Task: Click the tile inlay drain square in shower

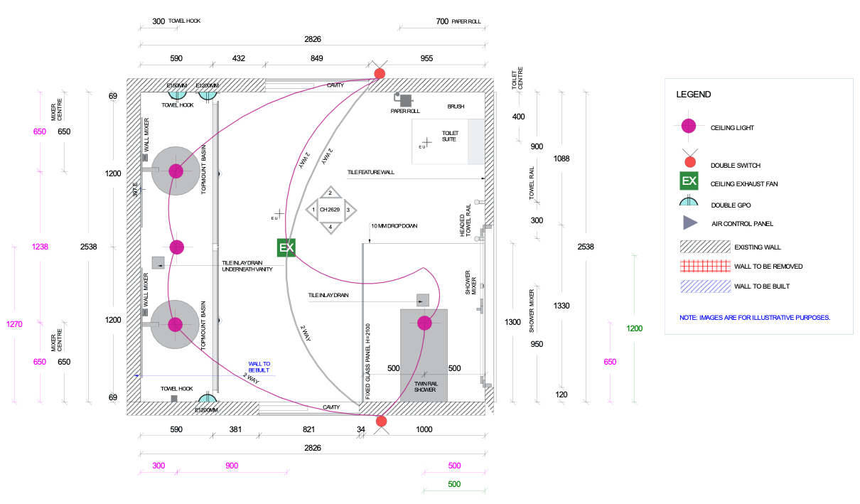Action: click(423, 301)
